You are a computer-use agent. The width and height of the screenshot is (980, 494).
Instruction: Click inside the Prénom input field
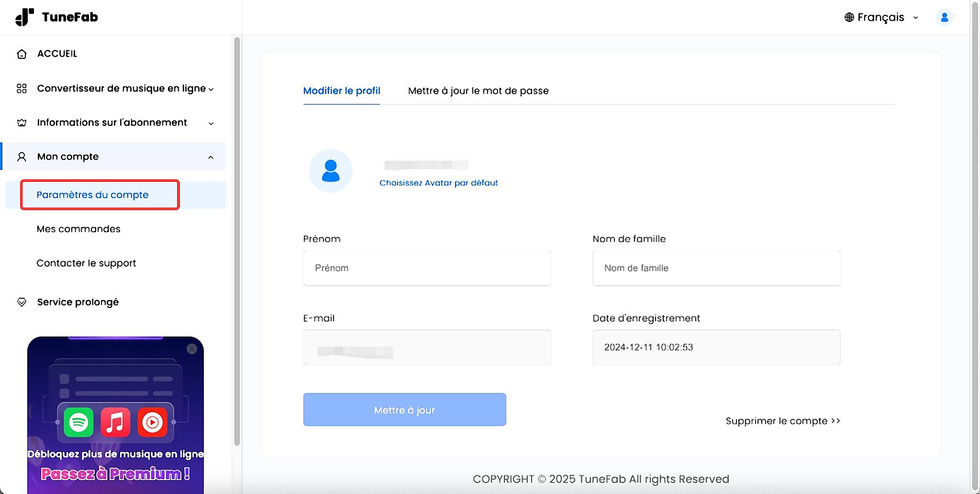click(x=426, y=268)
